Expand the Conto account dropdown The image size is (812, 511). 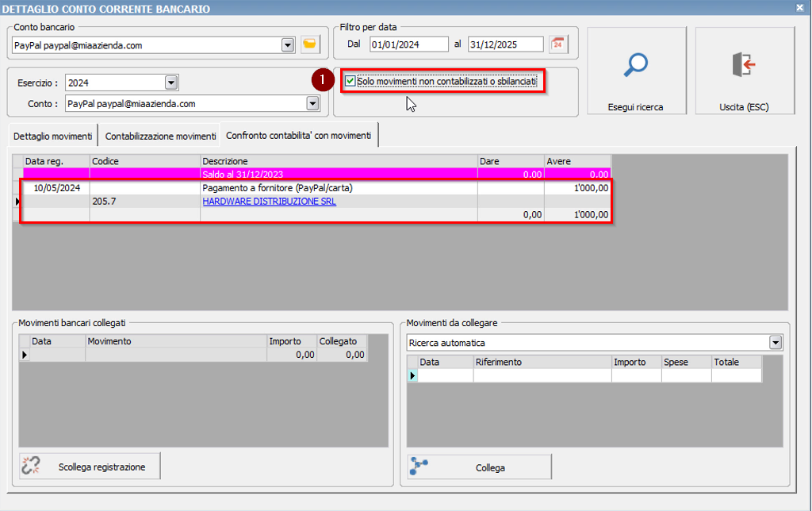click(x=312, y=103)
